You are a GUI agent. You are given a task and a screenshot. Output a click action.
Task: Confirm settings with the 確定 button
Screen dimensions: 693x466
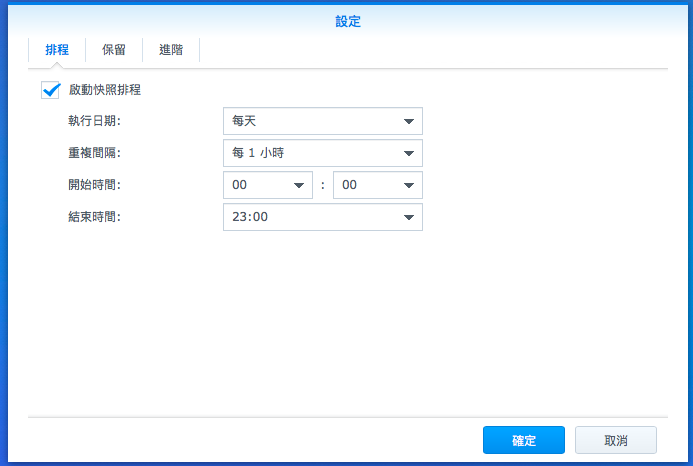pos(523,440)
